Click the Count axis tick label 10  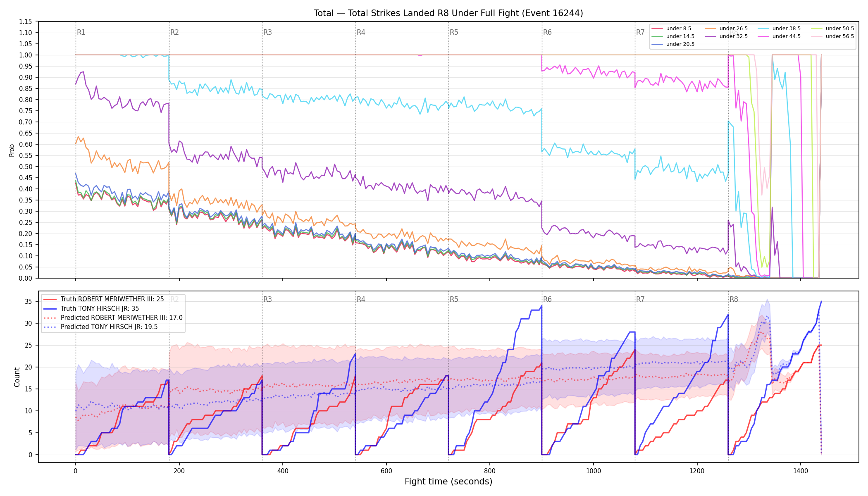29,411
